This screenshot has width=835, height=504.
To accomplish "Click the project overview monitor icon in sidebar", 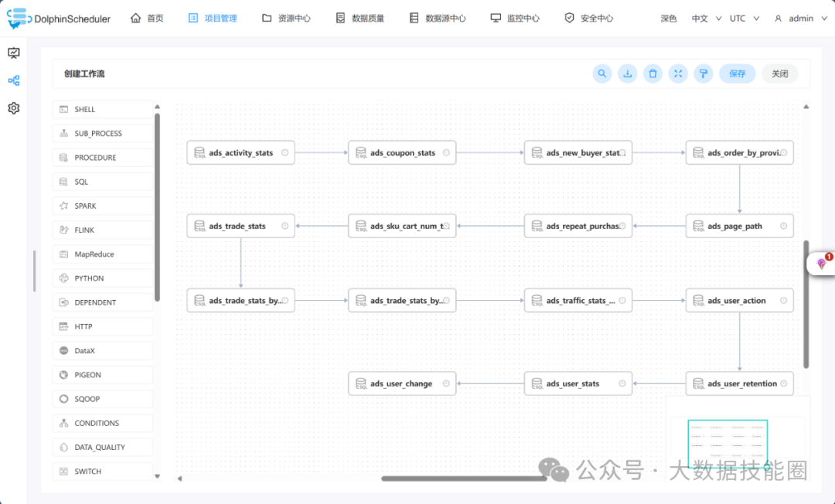I will pos(14,53).
